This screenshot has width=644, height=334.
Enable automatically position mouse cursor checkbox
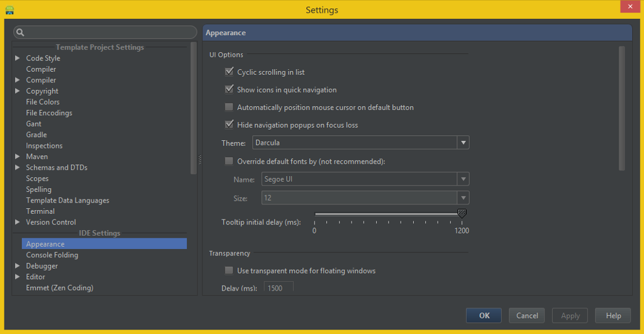point(229,107)
